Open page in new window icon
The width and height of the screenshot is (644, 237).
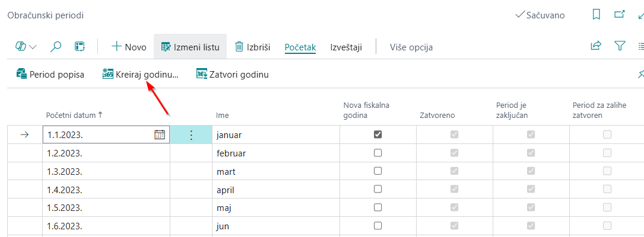[619, 14]
